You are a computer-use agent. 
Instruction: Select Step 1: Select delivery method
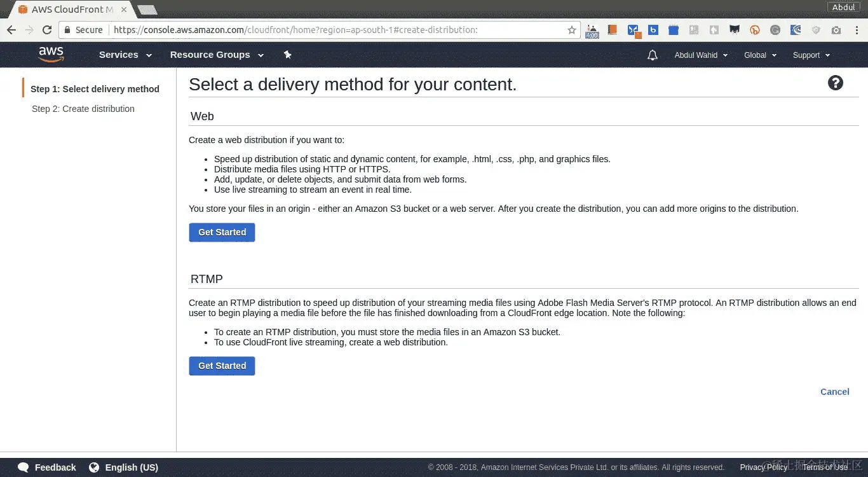(x=95, y=89)
